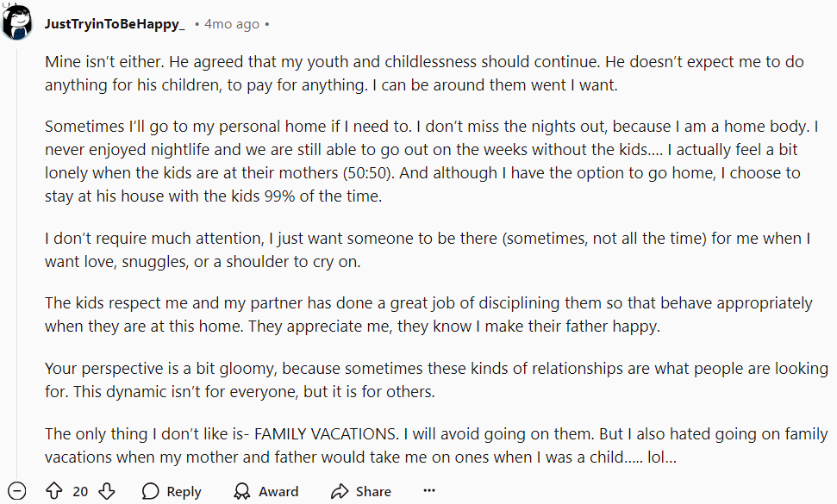This screenshot has width=837, height=504.
Task: Click the FAMILY VACATIONS paragraph text
Action: click(436, 445)
